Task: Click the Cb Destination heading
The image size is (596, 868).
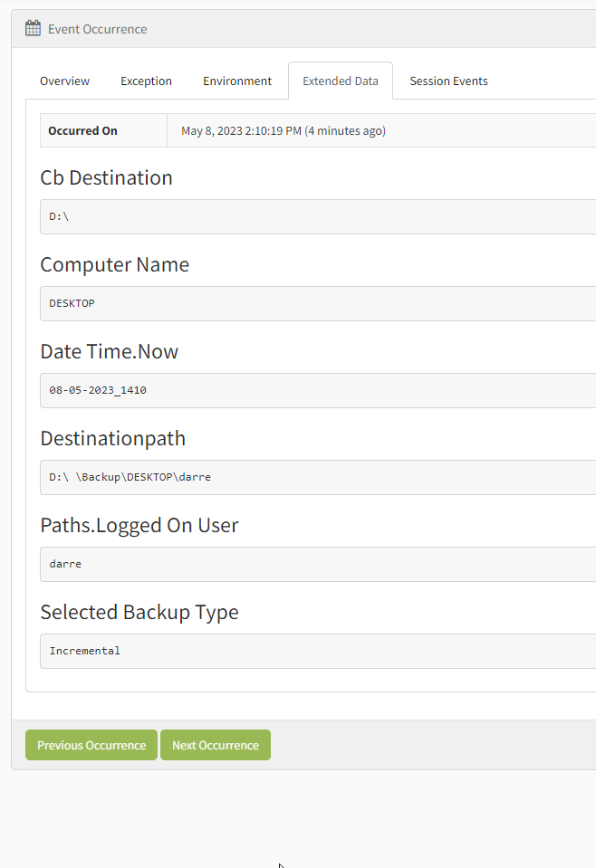Action: [x=106, y=177]
